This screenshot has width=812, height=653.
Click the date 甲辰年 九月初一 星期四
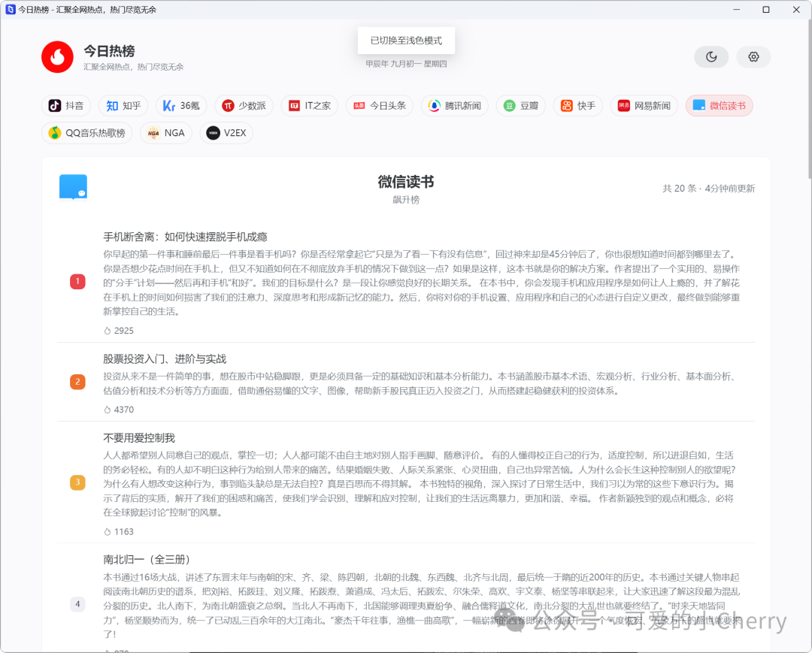[406, 64]
